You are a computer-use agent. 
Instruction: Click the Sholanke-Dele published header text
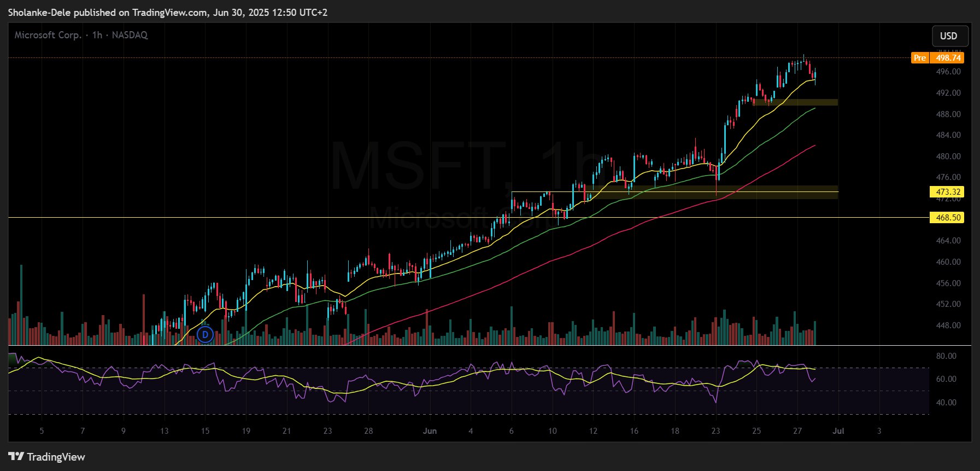[x=168, y=12]
